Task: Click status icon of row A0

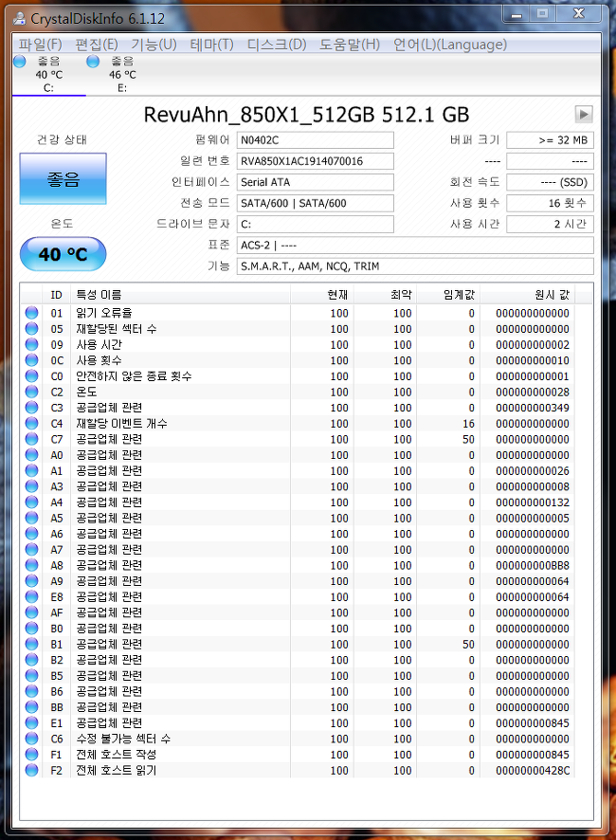Action: (x=31, y=455)
